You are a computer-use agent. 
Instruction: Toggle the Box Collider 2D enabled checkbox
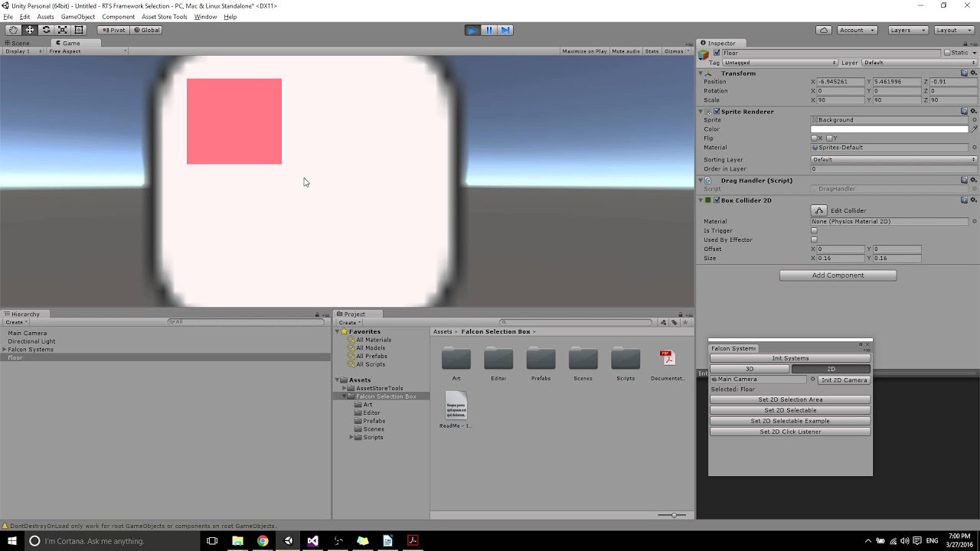[x=717, y=200]
